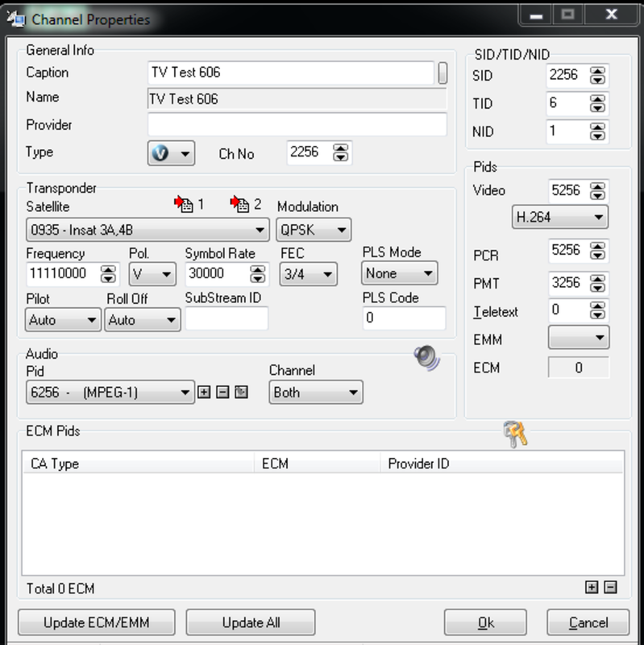Click the CA Type column header
644x645 pixels.
139,463
